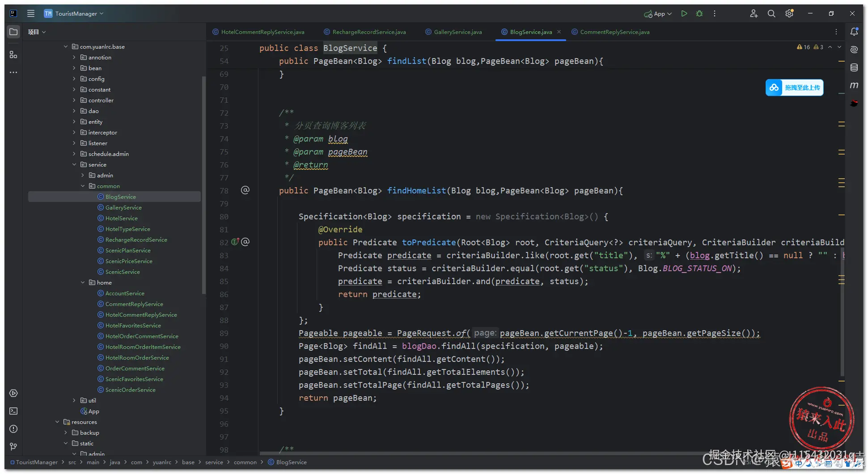Open Code With Me collaboration icon

754,13
